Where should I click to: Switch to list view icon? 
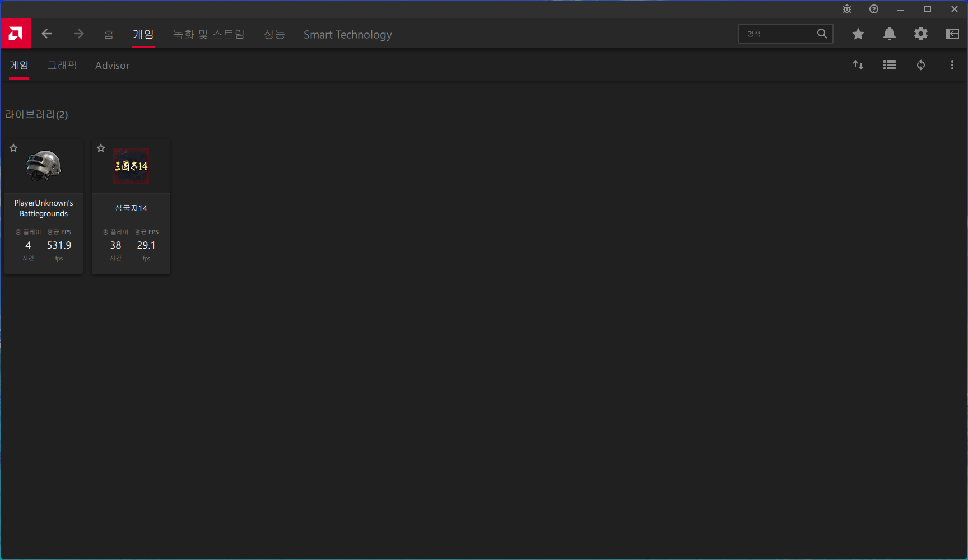890,65
